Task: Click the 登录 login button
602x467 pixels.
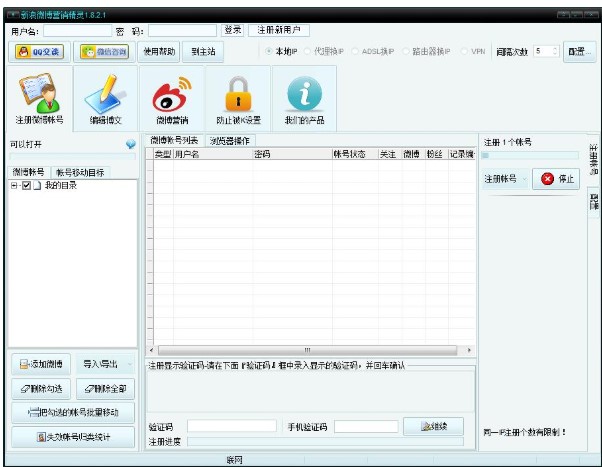Action: pos(232,31)
